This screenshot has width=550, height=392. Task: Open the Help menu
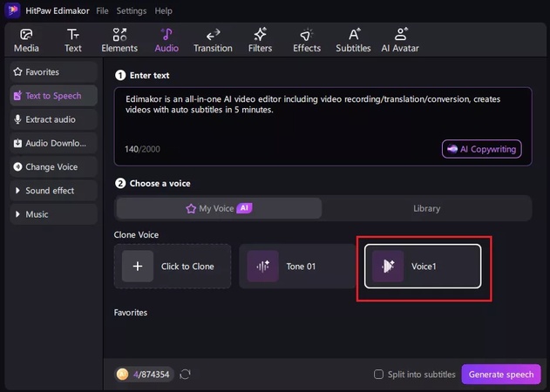tap(164, 10)
